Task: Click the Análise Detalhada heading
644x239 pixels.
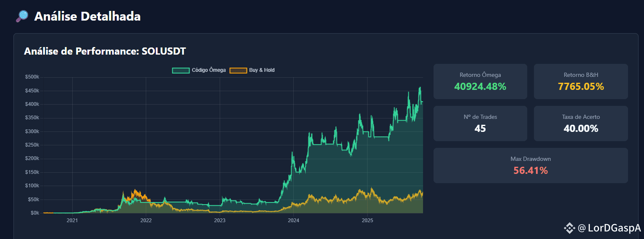Action: 87,16
